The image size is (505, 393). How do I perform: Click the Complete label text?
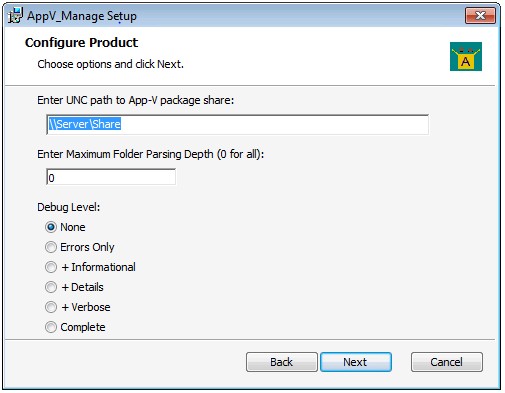[83, 327]
